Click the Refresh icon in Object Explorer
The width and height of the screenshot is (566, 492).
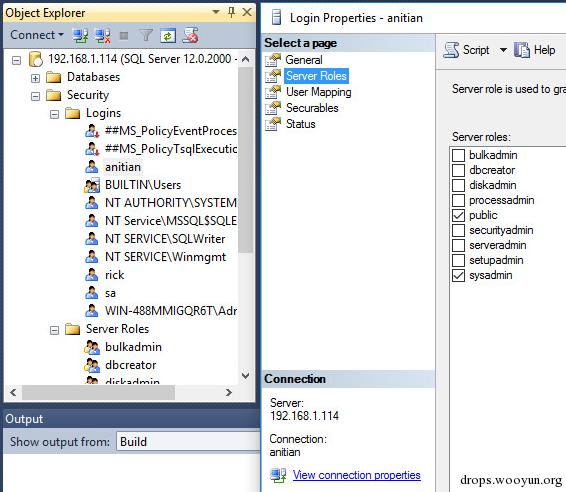click(168, 35)
